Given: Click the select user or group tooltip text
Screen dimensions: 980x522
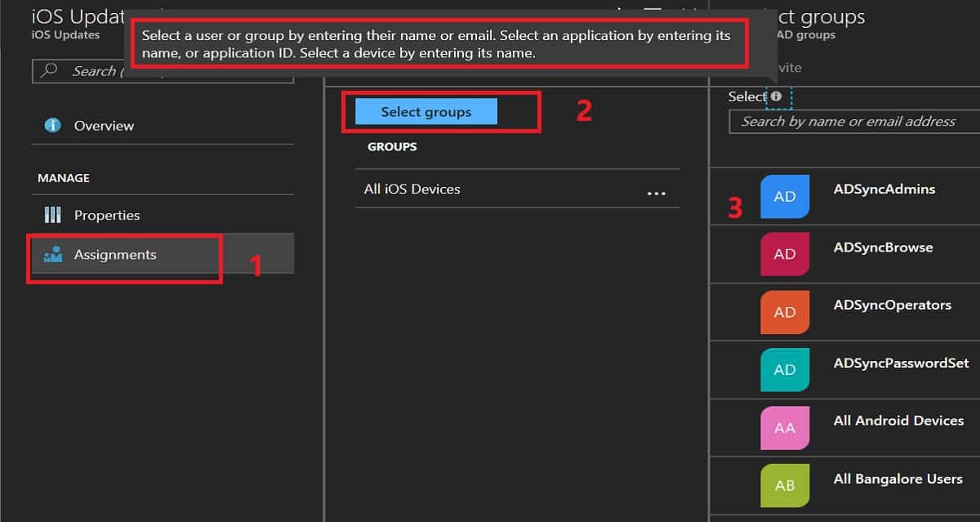Looking at the screenshot, I should click(x=436, y=45).
